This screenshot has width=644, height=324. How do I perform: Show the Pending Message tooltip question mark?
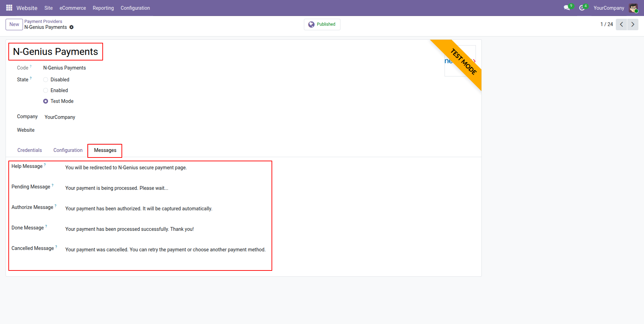click(53, 185)
